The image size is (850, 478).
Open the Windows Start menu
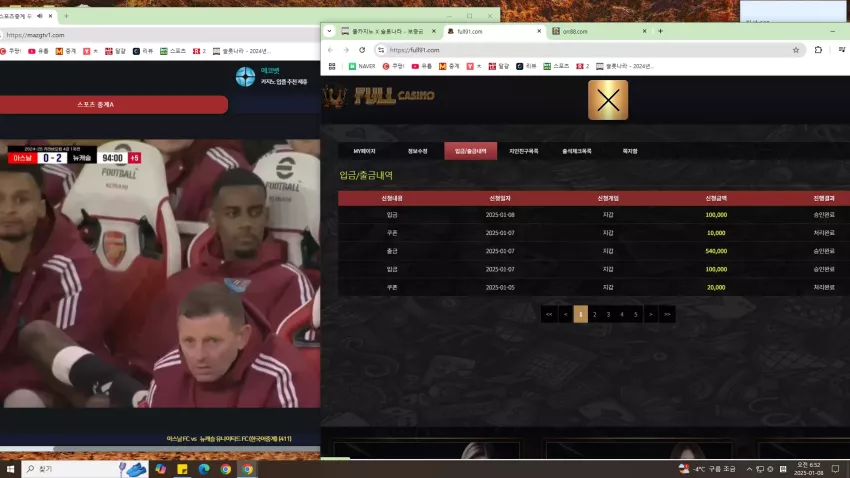click(x=10, y=469)
